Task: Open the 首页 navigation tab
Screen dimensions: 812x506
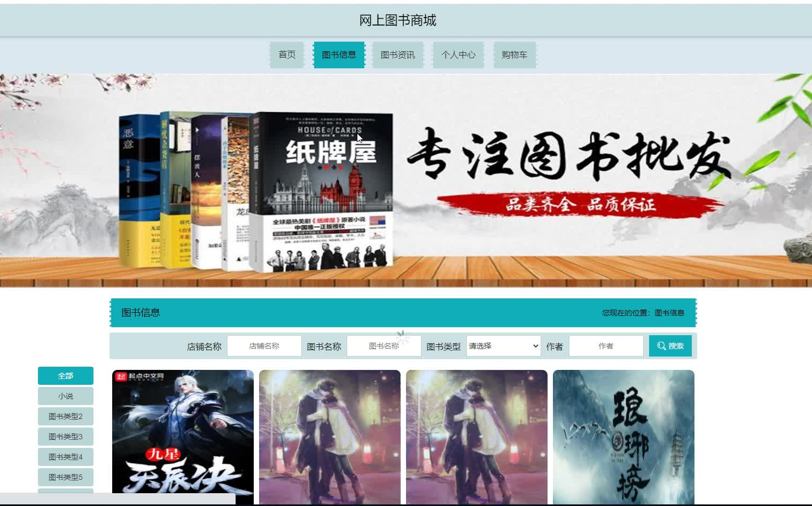Action: coord(287,55)
